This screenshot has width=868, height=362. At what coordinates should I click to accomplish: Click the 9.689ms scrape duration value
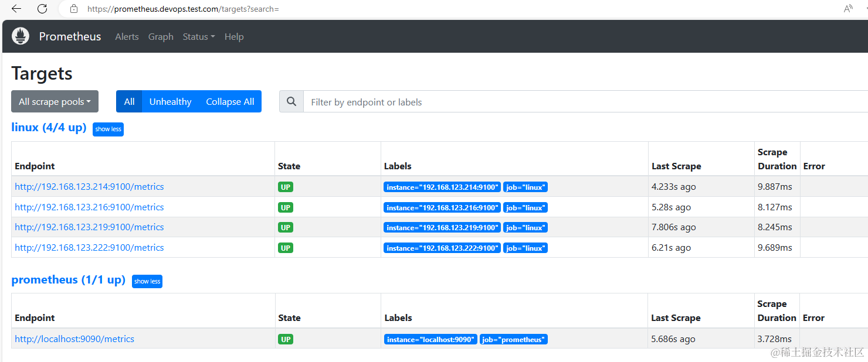(x=775, y=247)
